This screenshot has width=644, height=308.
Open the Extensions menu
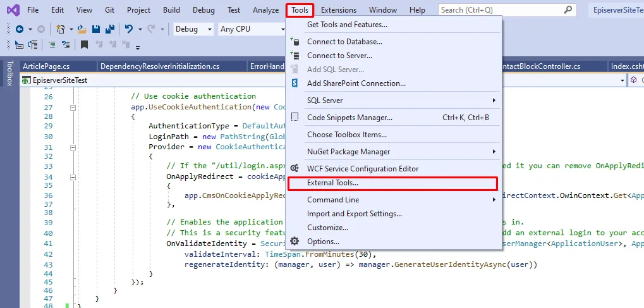339,10
